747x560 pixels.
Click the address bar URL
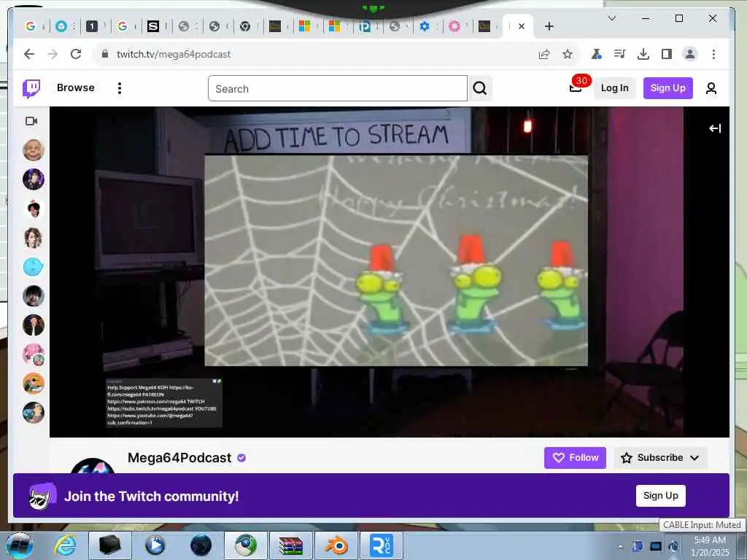[174, 54]
